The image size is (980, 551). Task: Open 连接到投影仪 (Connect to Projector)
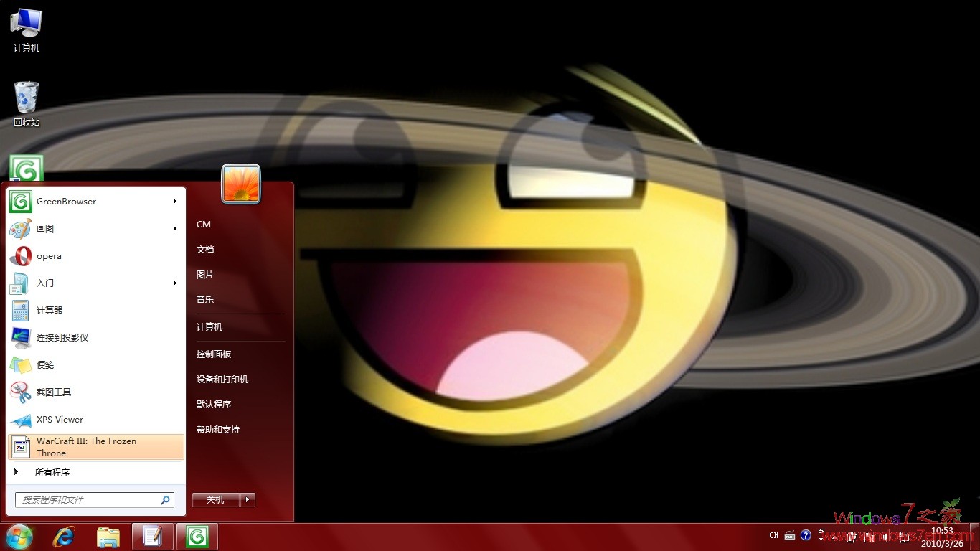coord(63,337)
